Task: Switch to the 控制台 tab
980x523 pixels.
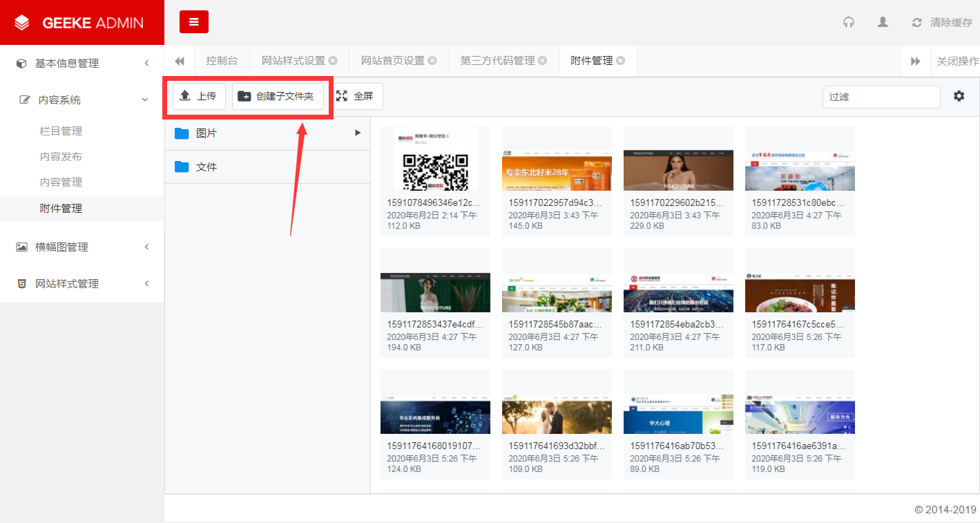Action: pyautogui.click(x=222, y=61)
